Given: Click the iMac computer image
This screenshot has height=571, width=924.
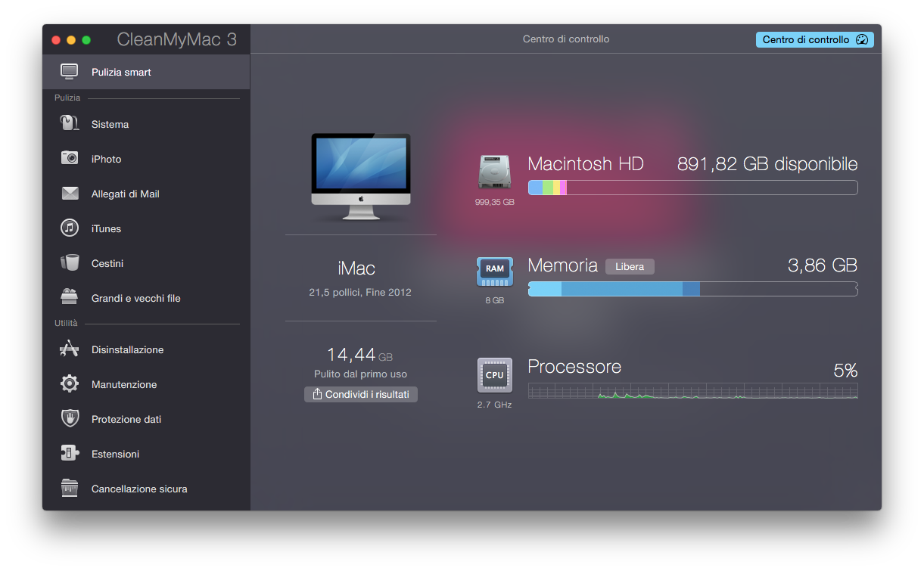Looking at the screenshot, I should coord(361,177).
